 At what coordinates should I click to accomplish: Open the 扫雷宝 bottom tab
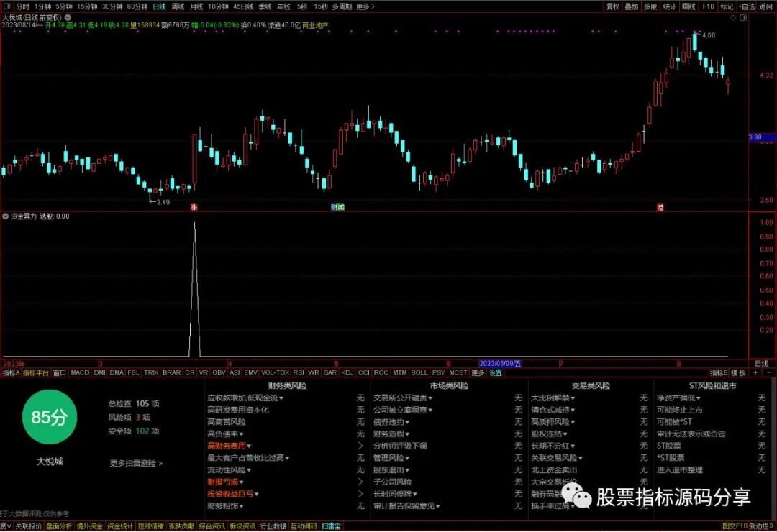pyautogui.click(x=331, y=526)
